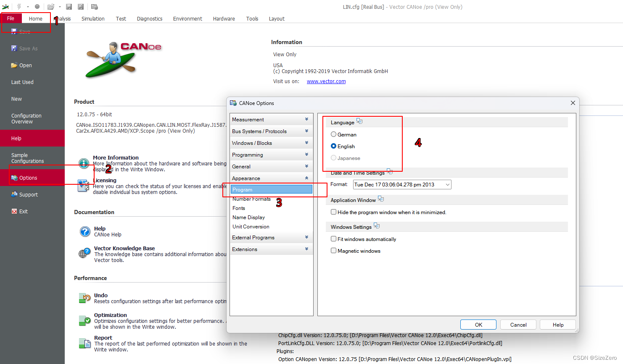
Task: Open the dropdown arrow beside the lightning icon
Action: (28, 7)
